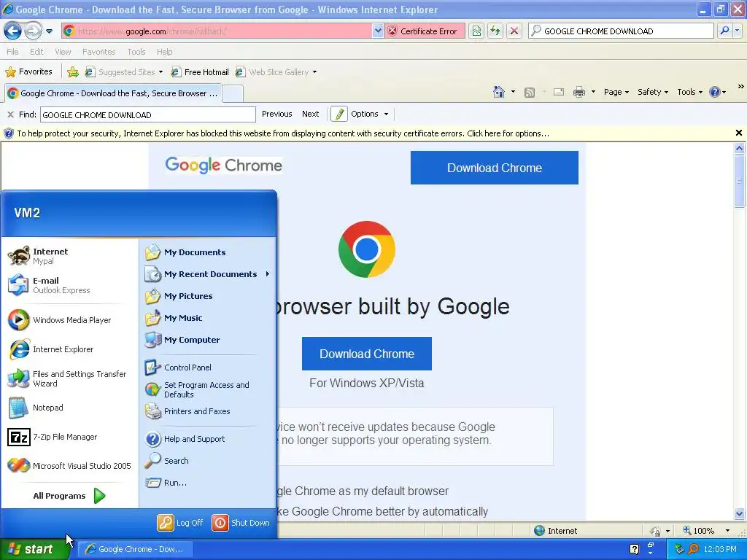Image resolution: width=747 pixels, height=560 pixels.
Task: Open the View menu
Action: (x=63, y=52)
